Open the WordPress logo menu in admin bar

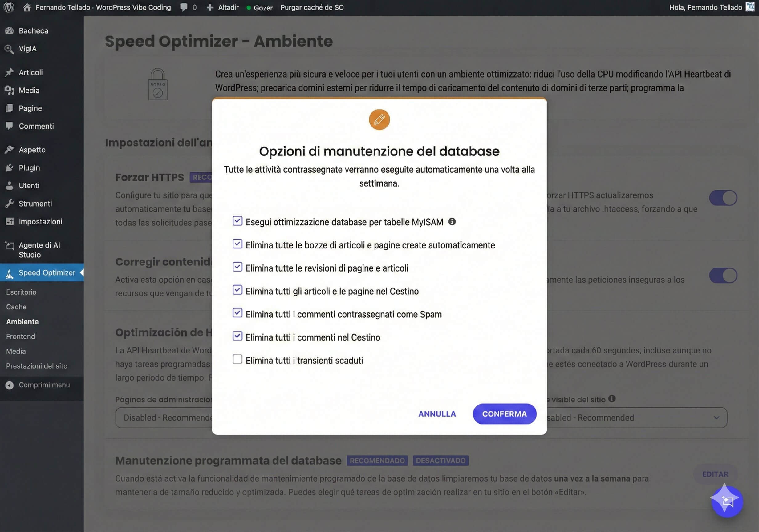(x=9, y=7)
